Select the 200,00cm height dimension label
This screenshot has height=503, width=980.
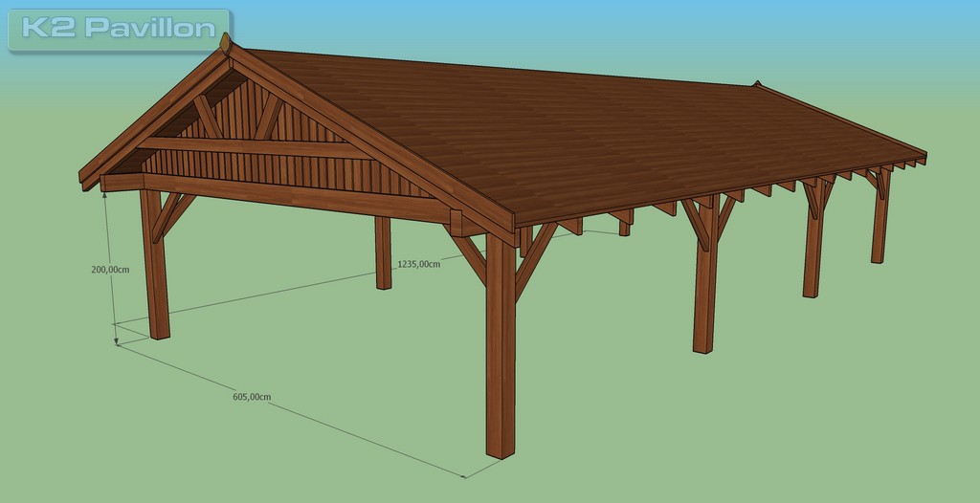(110, 270)
